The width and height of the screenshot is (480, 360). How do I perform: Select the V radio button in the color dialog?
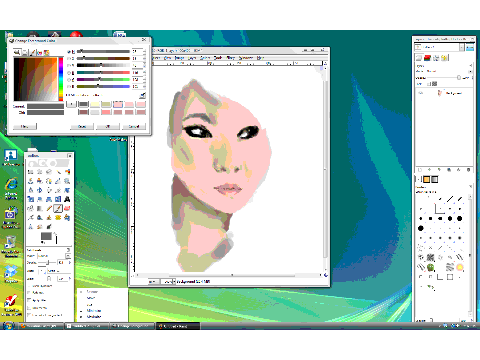pos(69,66)
